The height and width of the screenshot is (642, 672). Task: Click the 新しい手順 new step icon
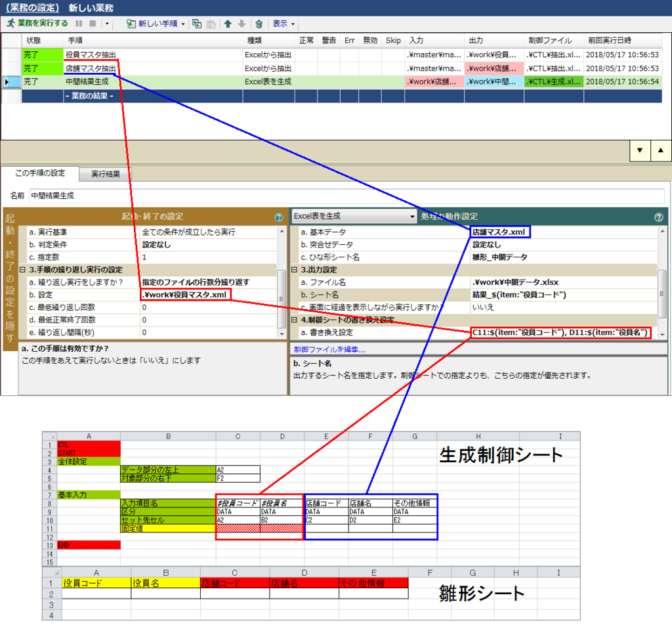point(131,24)
